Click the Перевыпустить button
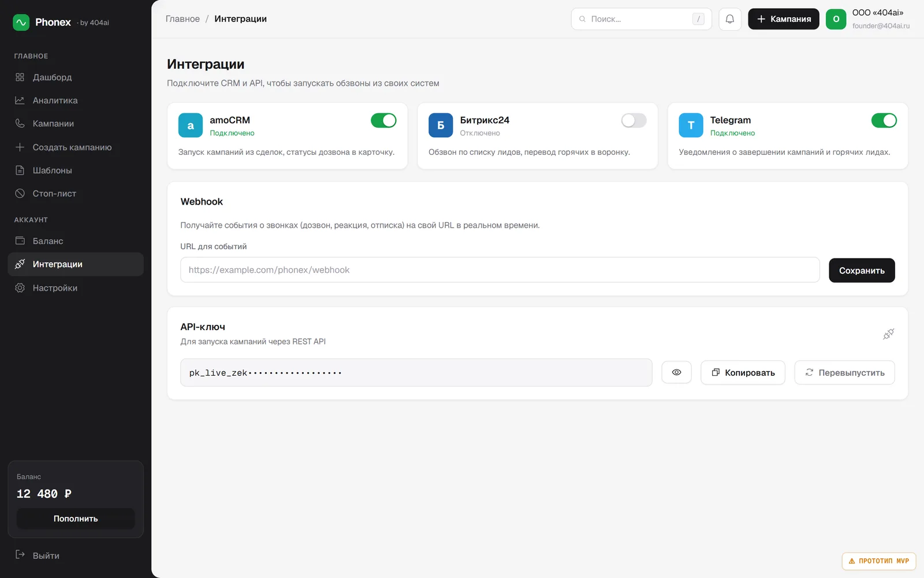The image size is (924, 578). point(844,373)
